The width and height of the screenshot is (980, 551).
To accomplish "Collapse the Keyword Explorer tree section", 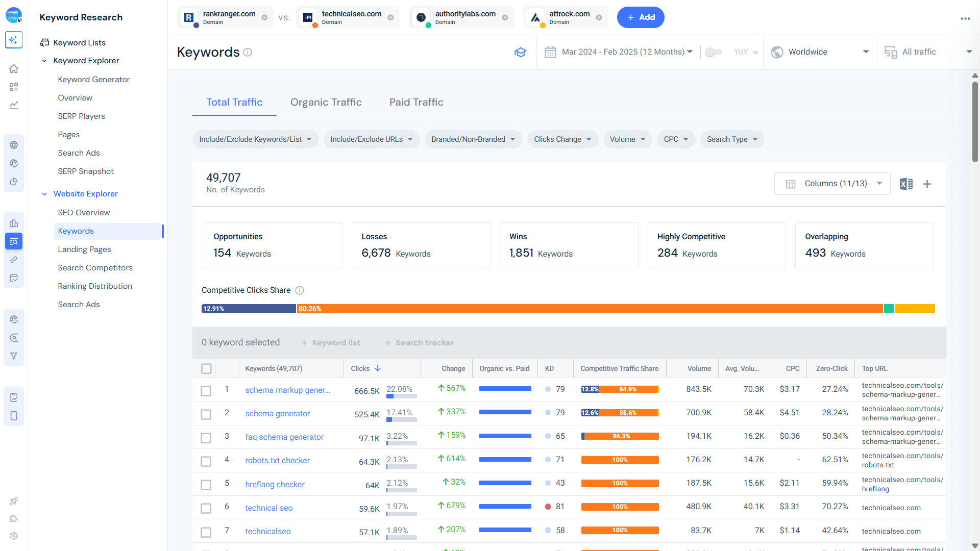I will (44, 61).
